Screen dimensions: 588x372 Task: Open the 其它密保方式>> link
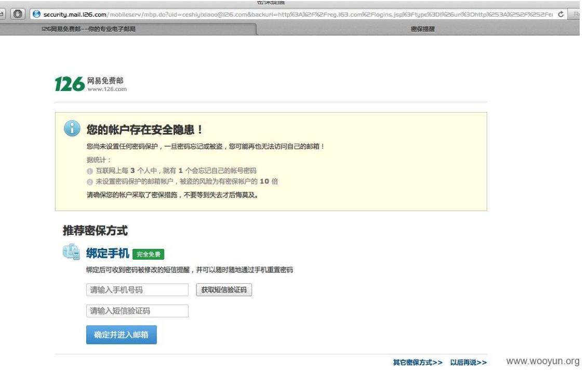coord(418,362)
